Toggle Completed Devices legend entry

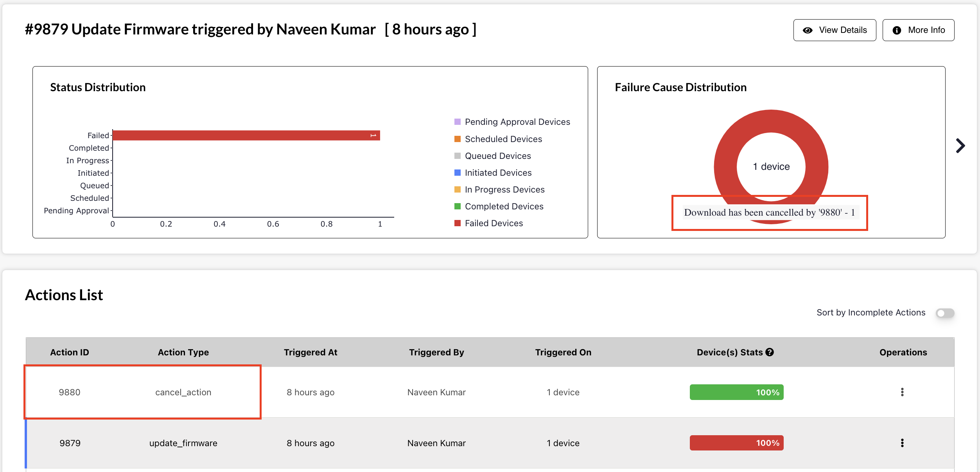(x=504, y=206)
